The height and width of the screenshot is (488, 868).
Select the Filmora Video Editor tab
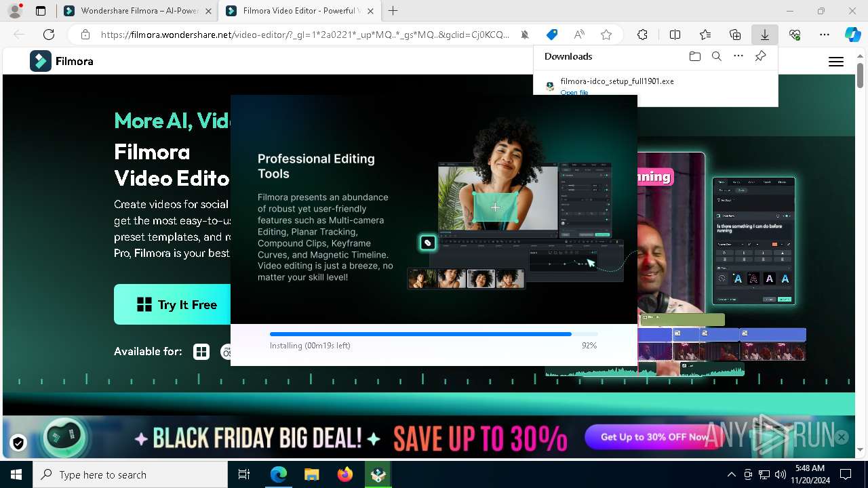tap(298, 11)
